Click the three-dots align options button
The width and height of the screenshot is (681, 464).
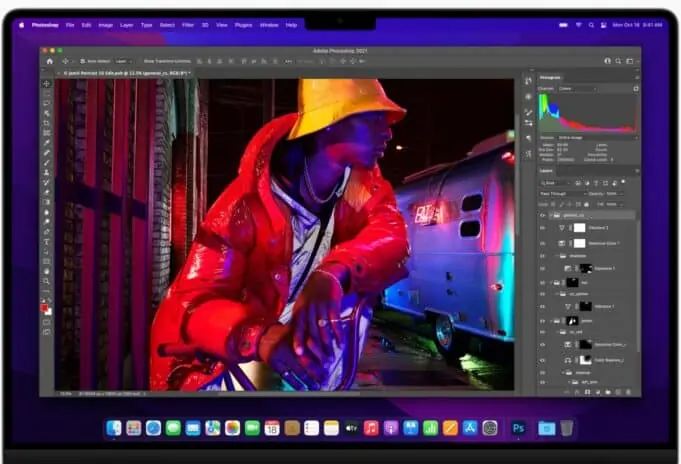(x=288, y=61)
